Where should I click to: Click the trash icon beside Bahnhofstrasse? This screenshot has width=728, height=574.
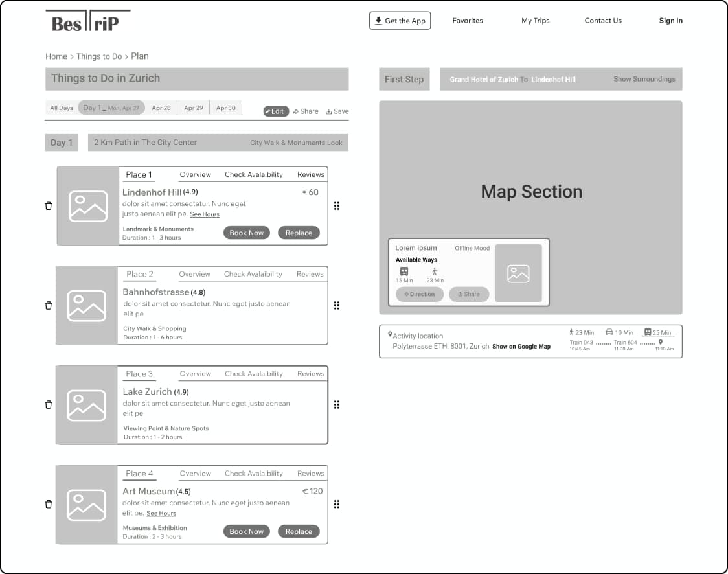click(49, 306)
